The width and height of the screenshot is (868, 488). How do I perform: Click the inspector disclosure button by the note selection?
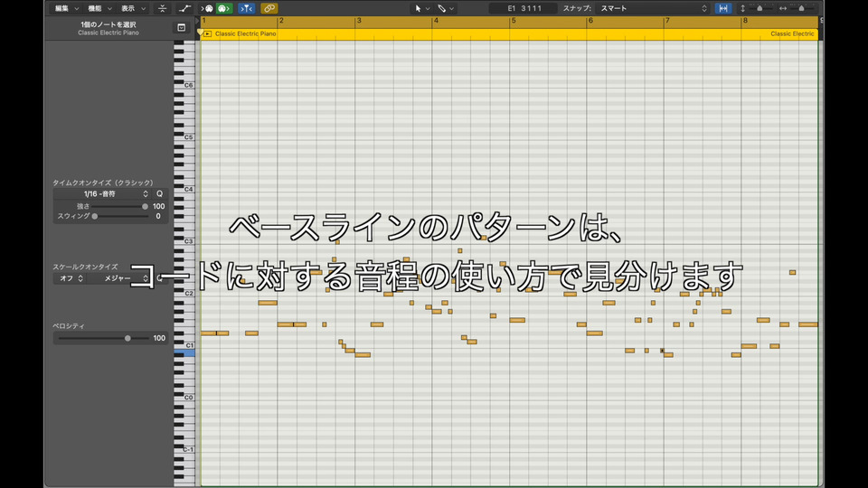(x=182, y=28)
